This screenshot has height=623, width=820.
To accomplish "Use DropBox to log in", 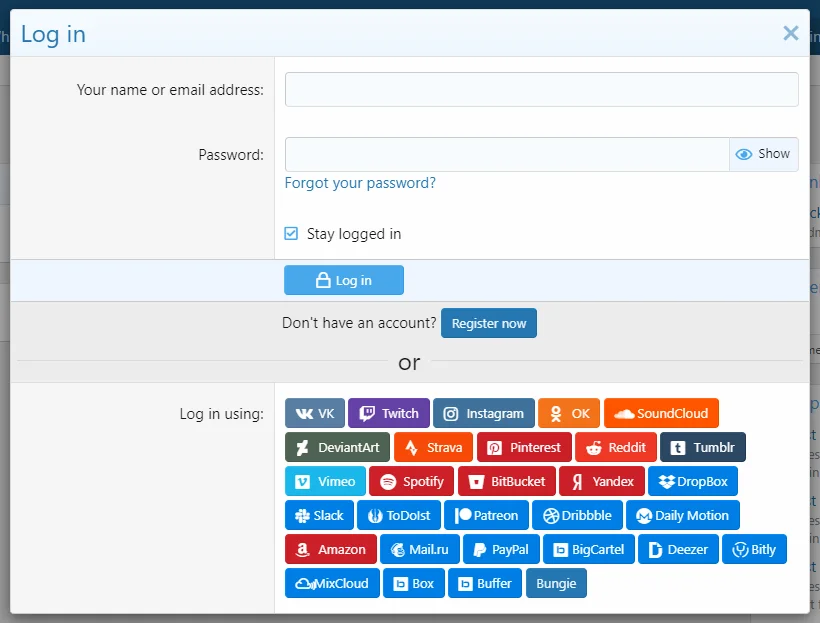I will (x=692, y=481).
